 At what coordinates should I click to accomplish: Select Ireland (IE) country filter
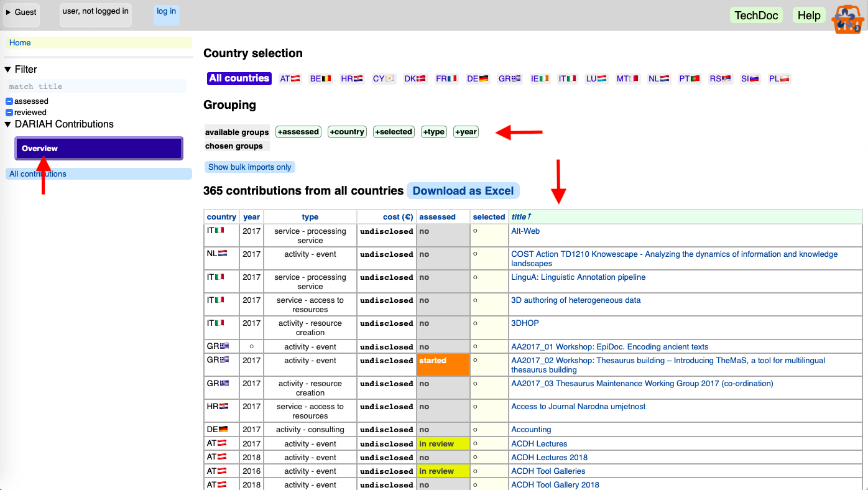(x=540, y=78)
